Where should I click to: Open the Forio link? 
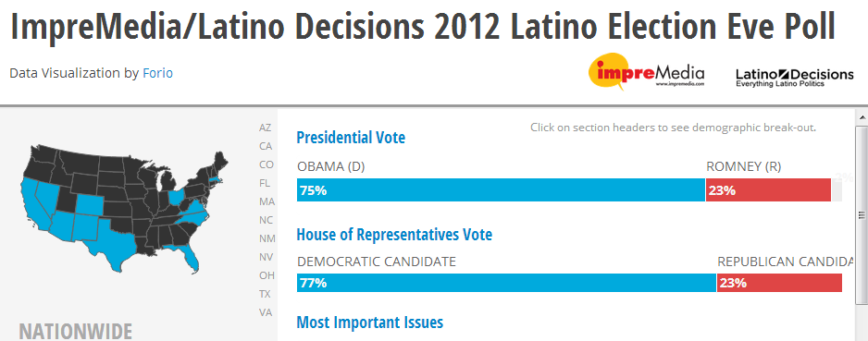(157, 73)
